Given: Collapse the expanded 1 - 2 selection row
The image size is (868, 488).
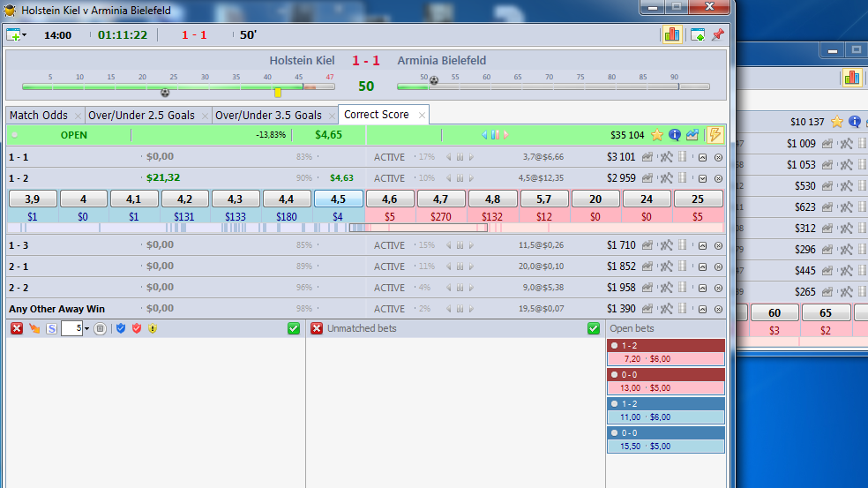Looking at the screenshot, I should [x=702, y=179].
